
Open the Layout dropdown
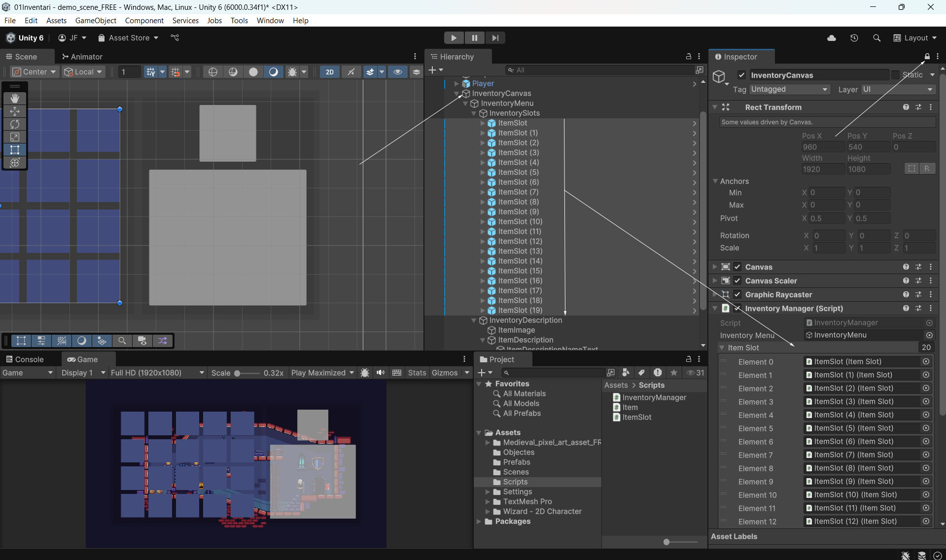915,38
